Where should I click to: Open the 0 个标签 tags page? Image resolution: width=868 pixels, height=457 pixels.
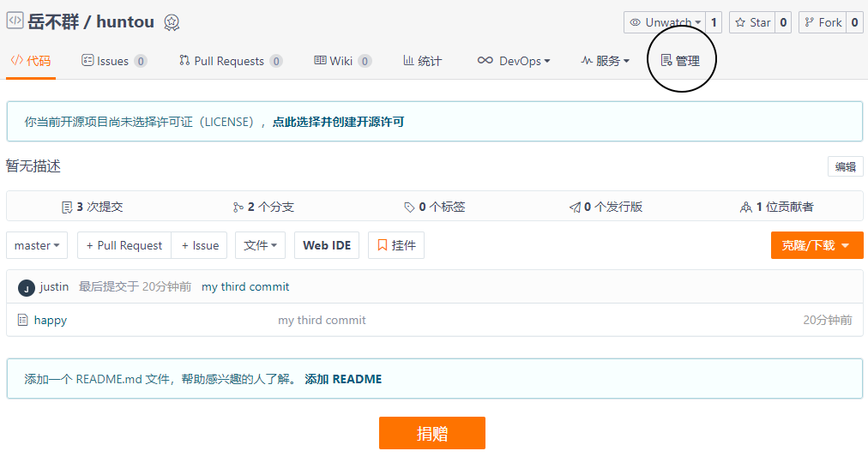coord(435,207)
